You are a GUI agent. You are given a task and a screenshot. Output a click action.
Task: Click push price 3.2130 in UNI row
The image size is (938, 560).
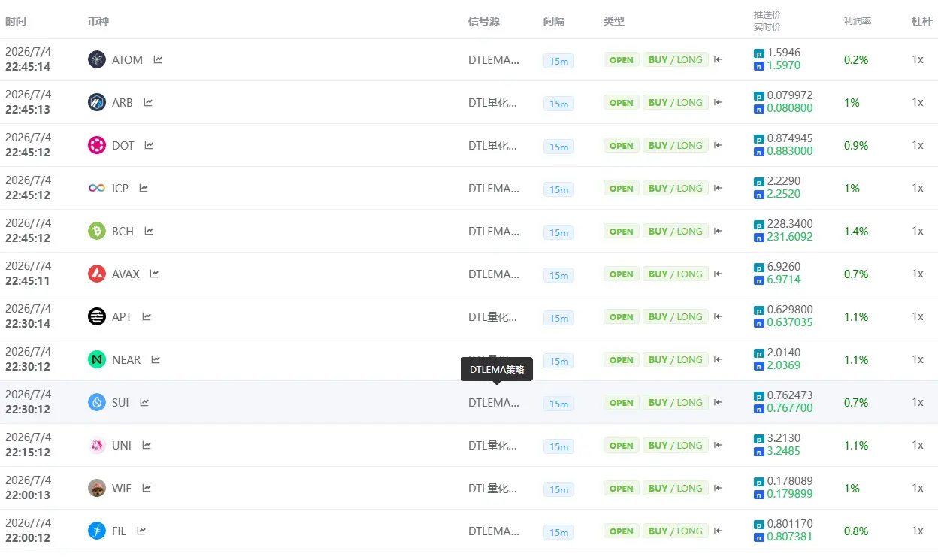click(784, 438)
